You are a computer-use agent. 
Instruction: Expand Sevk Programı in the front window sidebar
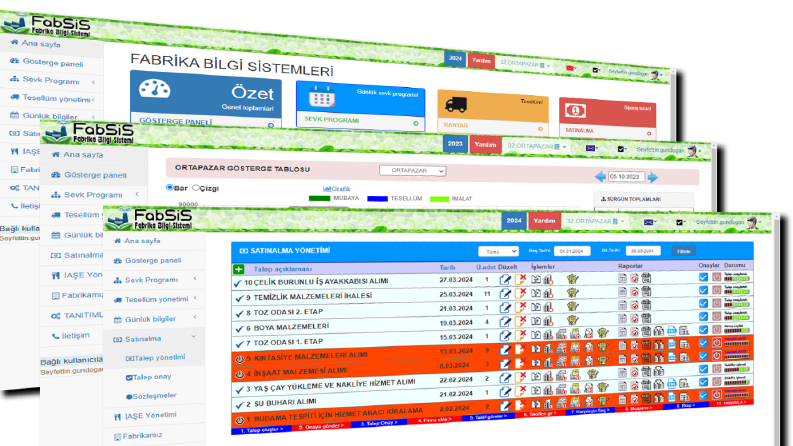click(154, 280)
